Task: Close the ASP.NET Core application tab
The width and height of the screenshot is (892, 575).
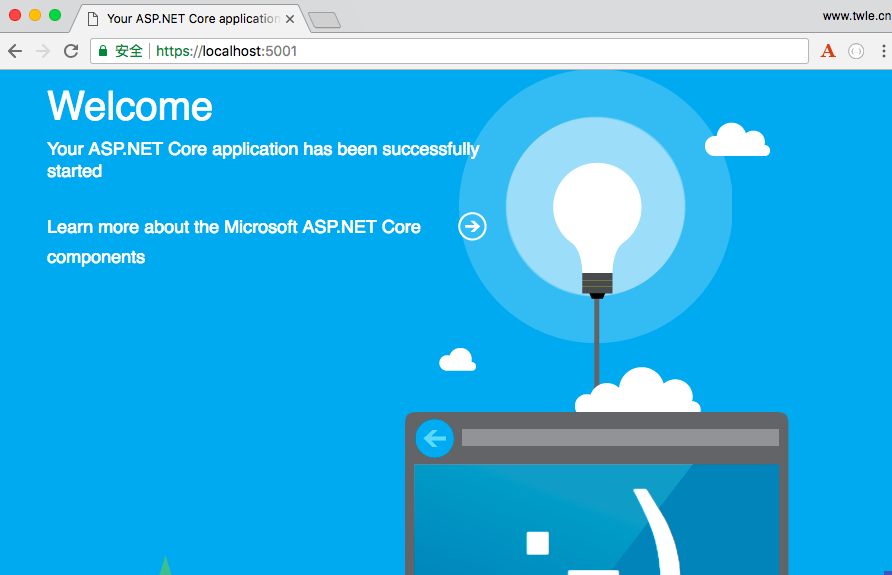Action: pos(290,19)
